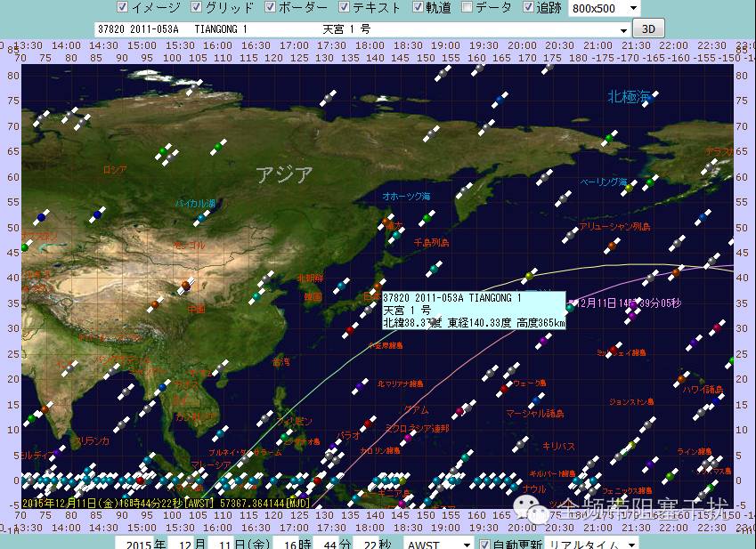The width and height of the screenshot is (756, 549).
Task: Click the cyan satellite above 韓国 label
Action: coord(342,286)
